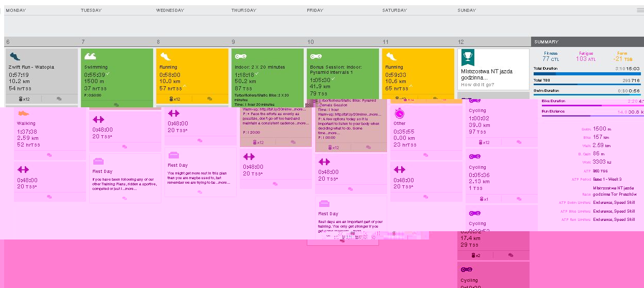Viewport: 644px width, 288px height.
Task: Expand '...more' on the 'competed or just' Rest Day
Action: (x=130, y=189)
